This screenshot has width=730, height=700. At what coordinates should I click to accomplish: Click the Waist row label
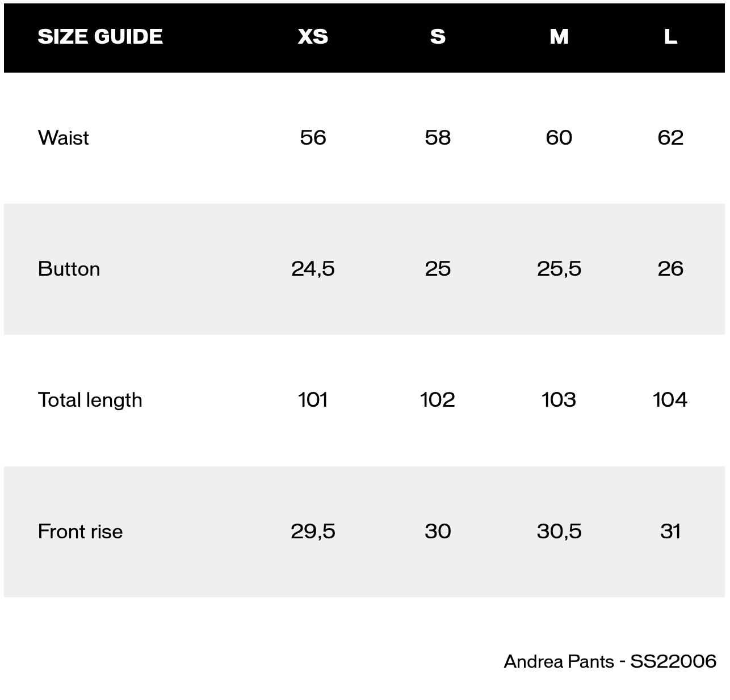[x=63, y=138]
